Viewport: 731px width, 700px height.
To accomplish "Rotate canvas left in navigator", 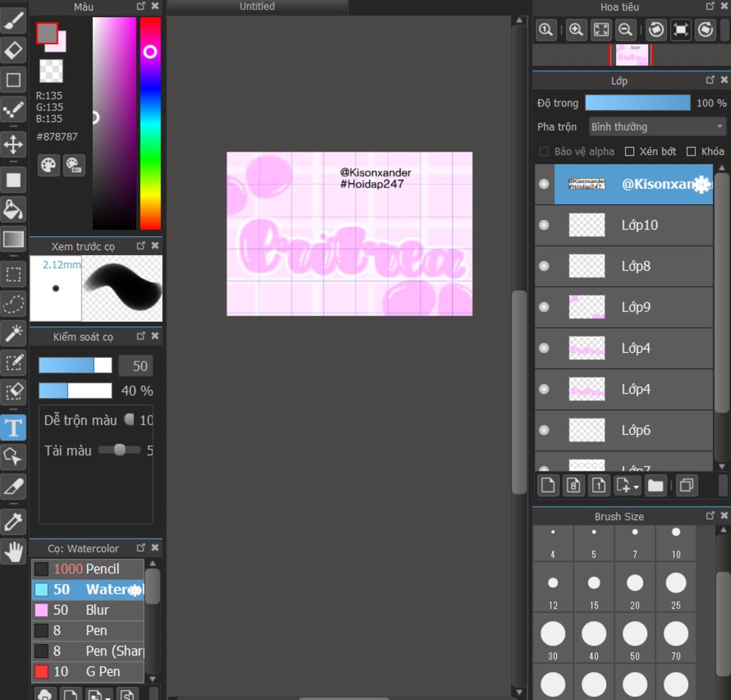I will coord(656,30).
